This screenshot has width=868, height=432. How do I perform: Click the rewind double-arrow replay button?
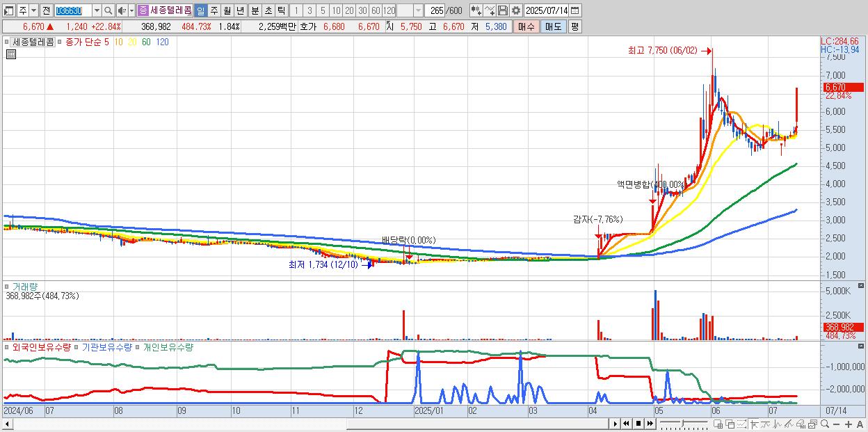tap(626, 423)
